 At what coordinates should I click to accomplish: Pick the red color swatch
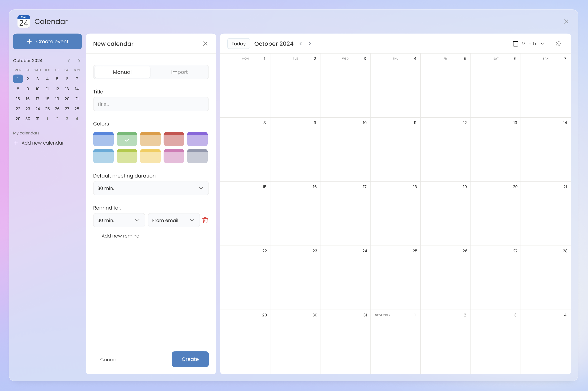tap(174, 139)
